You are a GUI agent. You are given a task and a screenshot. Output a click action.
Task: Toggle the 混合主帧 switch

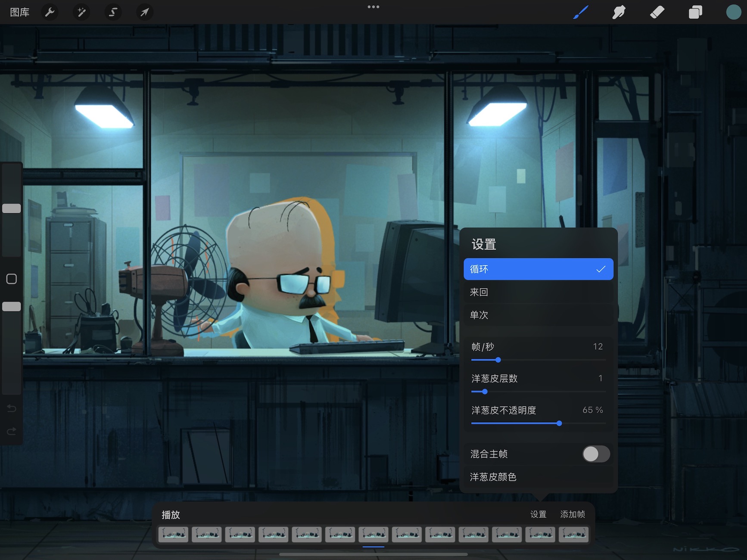(596, 454)
